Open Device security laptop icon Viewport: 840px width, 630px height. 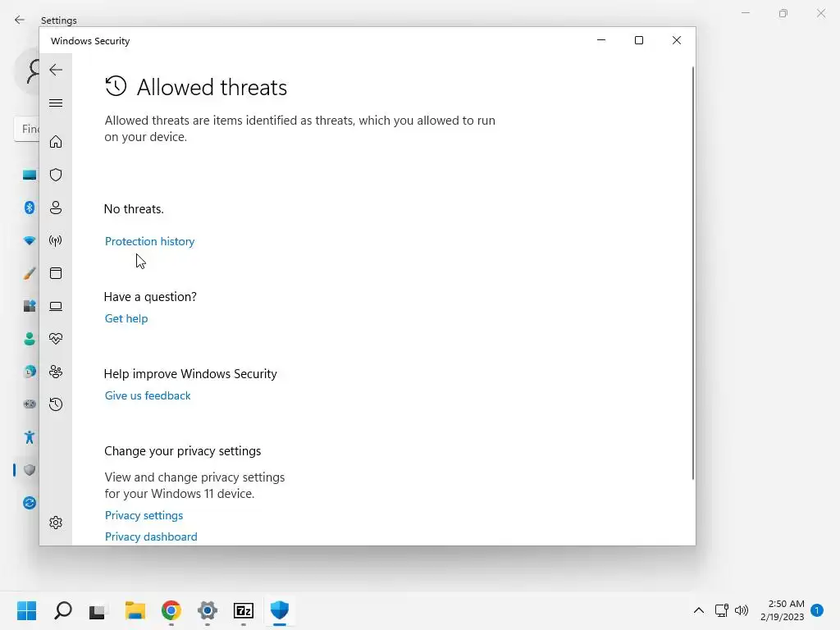point(56,306)
